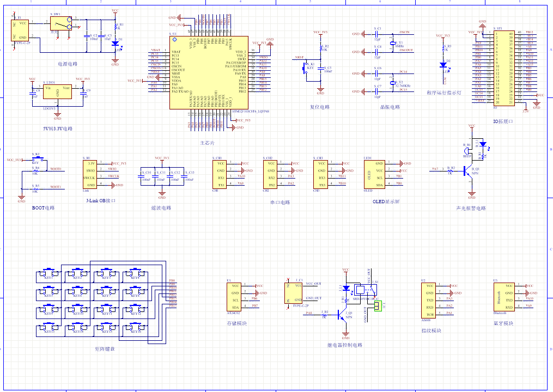
Task: Click the J-Link OB connector S_H1
Action: pyautogui.click(x=91, y=174)
